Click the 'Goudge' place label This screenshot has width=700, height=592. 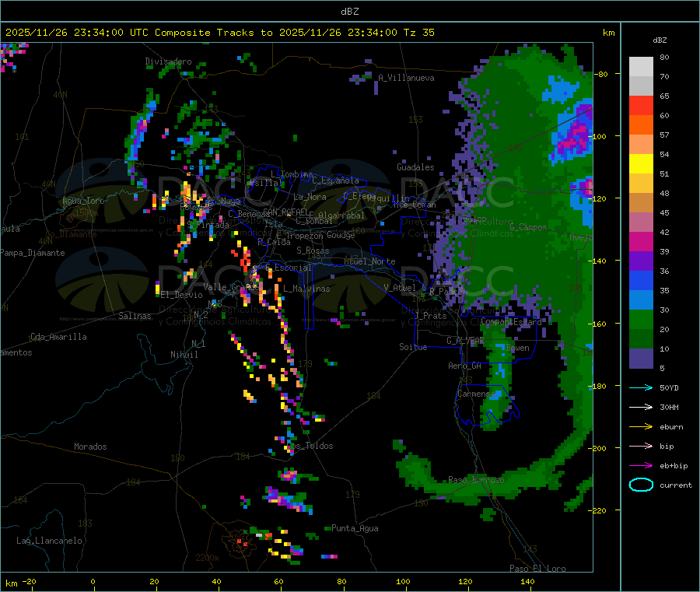click(x=341, y=235)
